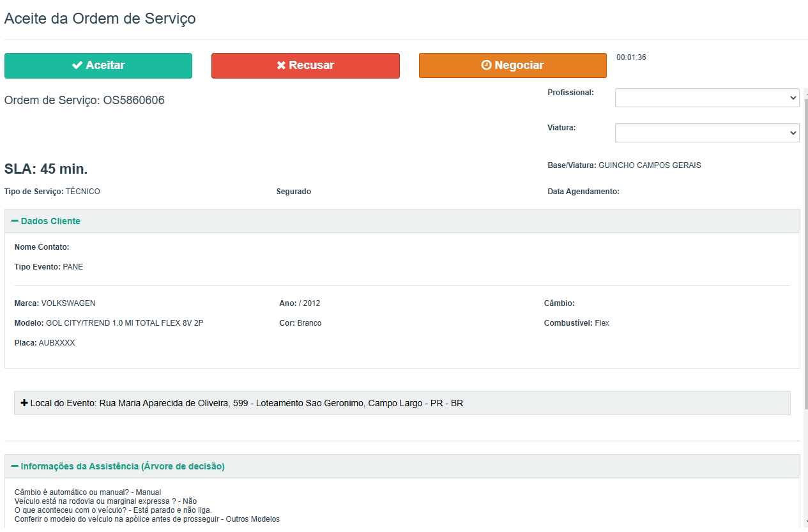Collapse the Dados Cliente section header

coord(50,221)
